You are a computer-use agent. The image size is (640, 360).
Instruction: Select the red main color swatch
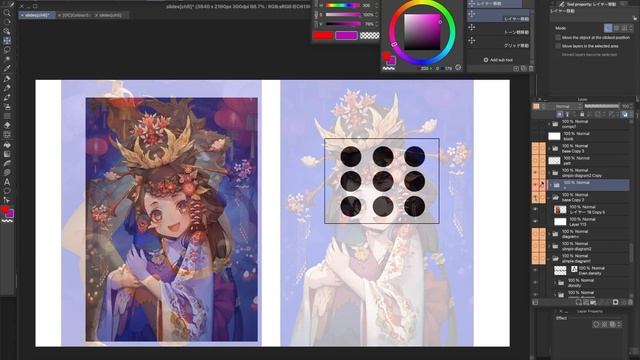tap(322, 36)
